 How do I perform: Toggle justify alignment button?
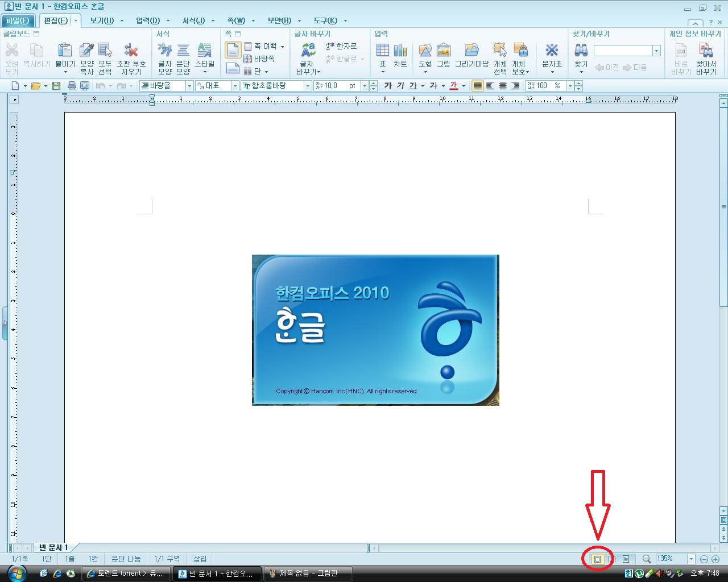point(478,86)
